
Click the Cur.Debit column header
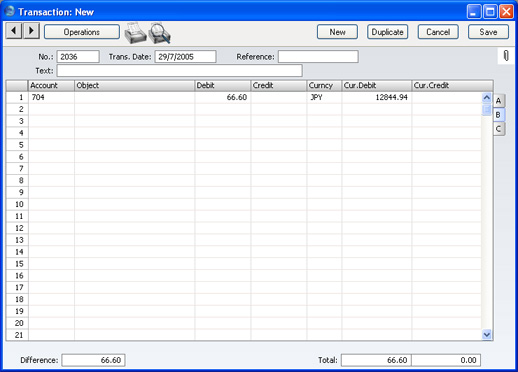pyautogui.click(x=377, y=86)
